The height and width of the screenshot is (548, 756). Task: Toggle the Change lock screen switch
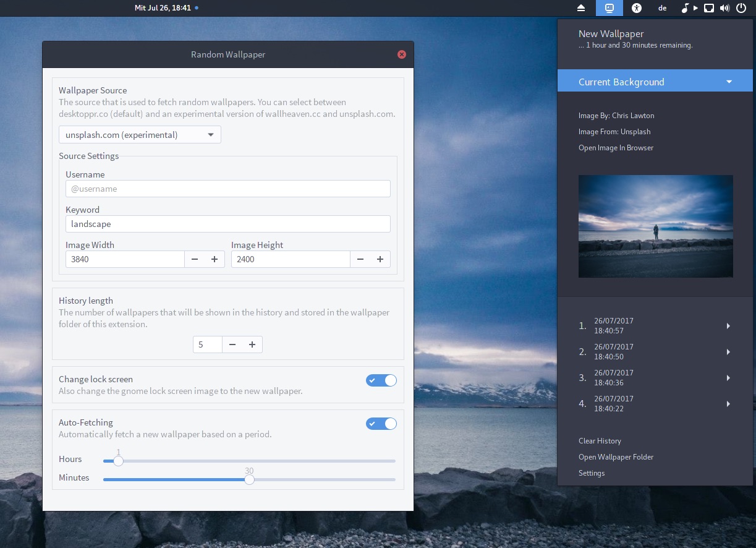pyautogui.click(x=381, y=380)
